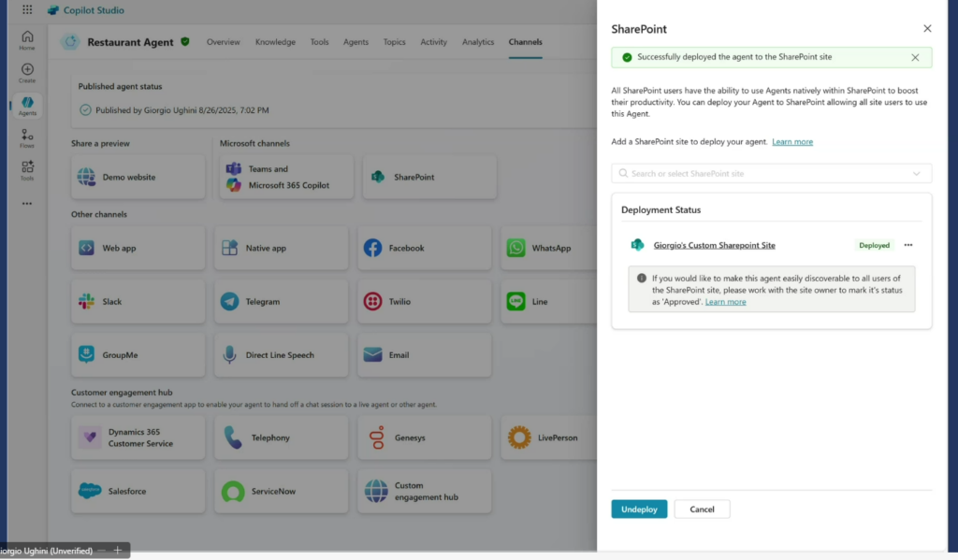This screenshot has height=560, width=958.
Task: Select the Email channel
Action: point(424,355)
